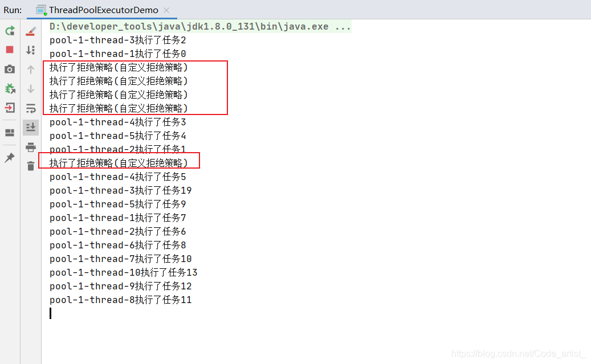Click the line 'pool-1-thread-3执行了任务19'

tap(121, 191)
